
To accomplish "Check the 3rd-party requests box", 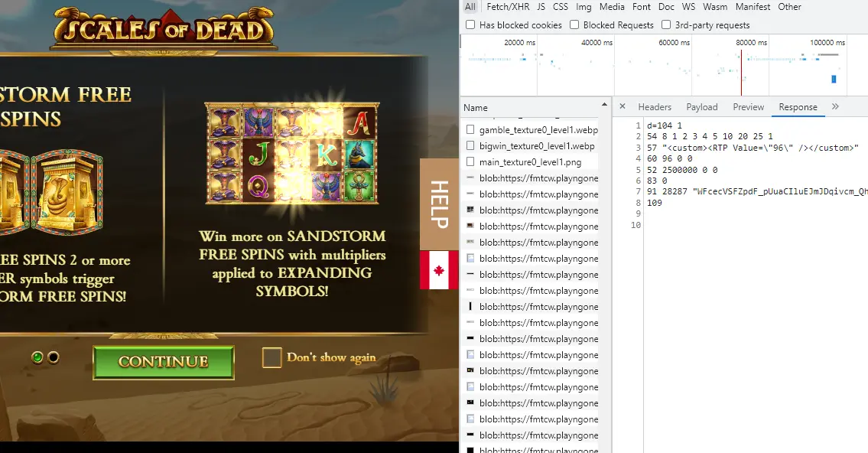I will (667, 25).
